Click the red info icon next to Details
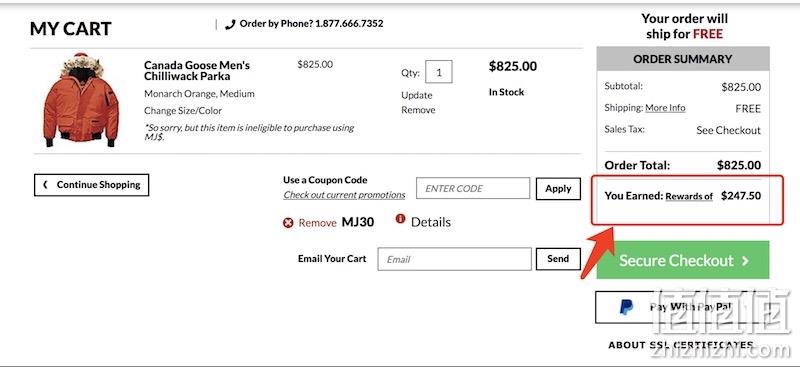Viewport: 800px width, 367px height. pos(401,219)
